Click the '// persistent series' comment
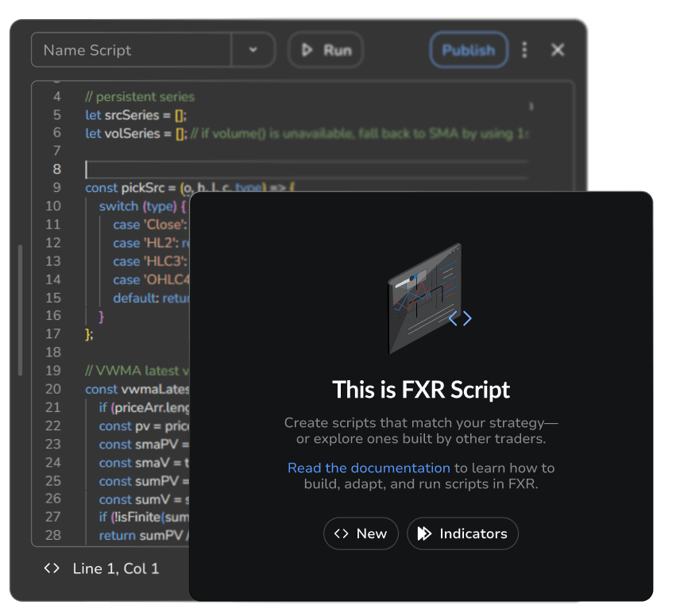 click(140, 96)
